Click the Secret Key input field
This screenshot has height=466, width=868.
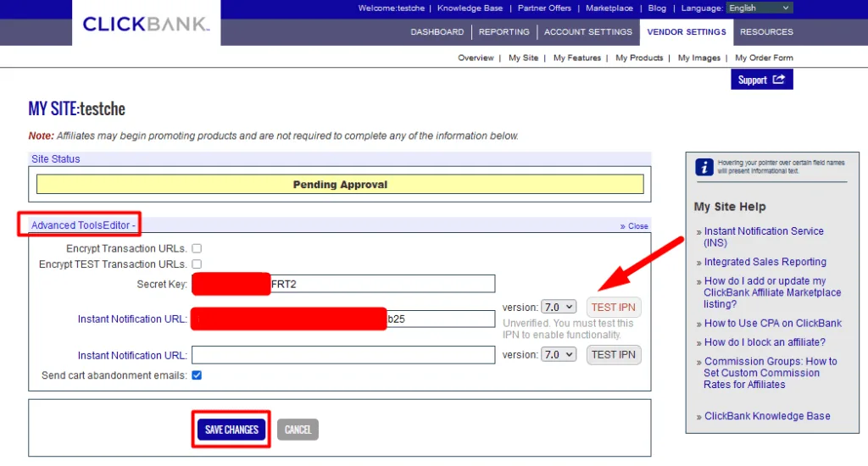point(343,284)
